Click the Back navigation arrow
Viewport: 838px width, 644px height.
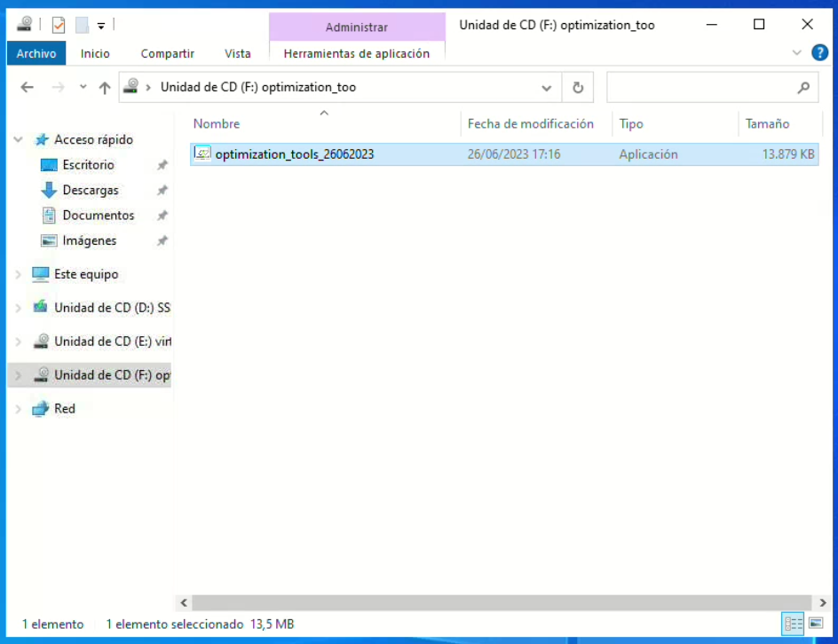click(x=28, y=88)
